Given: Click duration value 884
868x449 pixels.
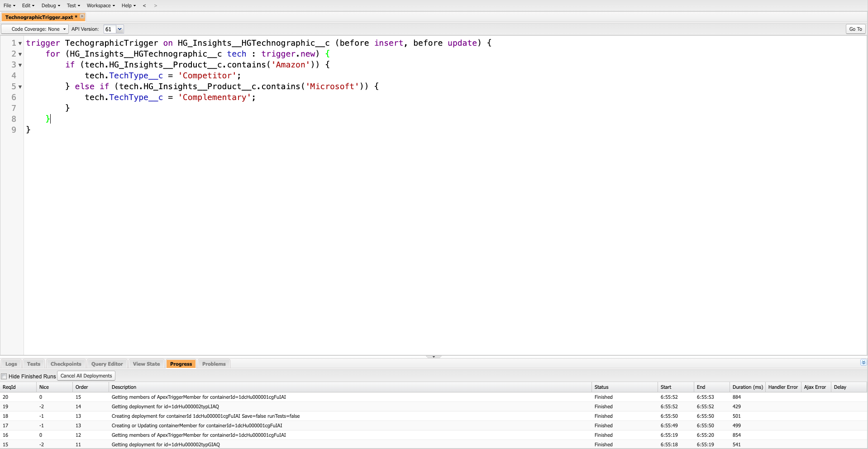Looking at the screenshot, I should click(x=737, y=397).
